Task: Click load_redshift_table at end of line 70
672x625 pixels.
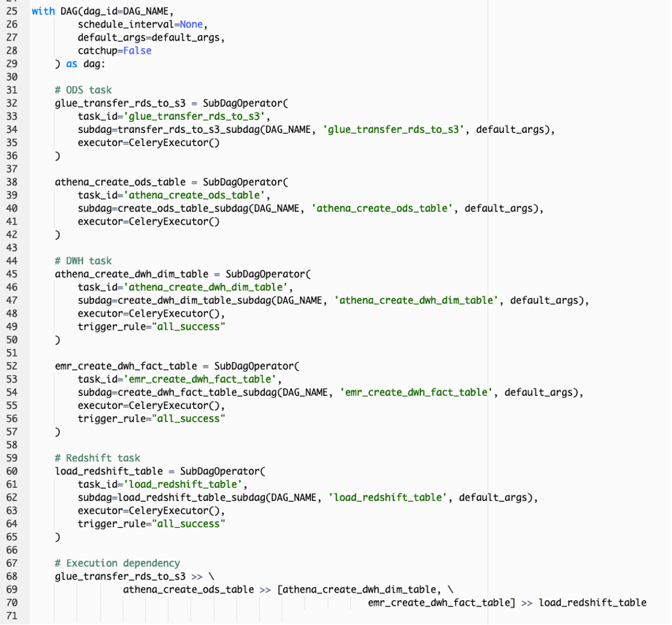Action: pos(592,602)
